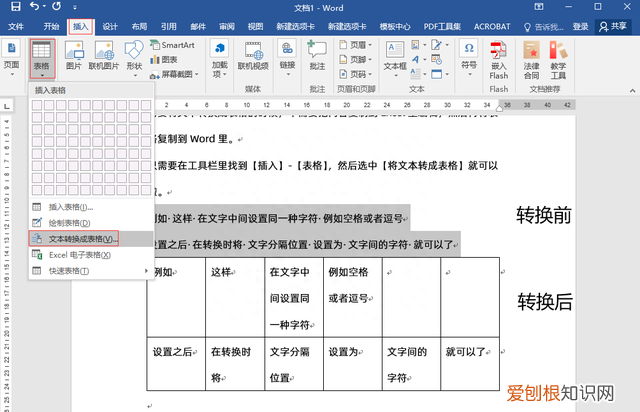Open 法律合同 templates

click(531, 60)
